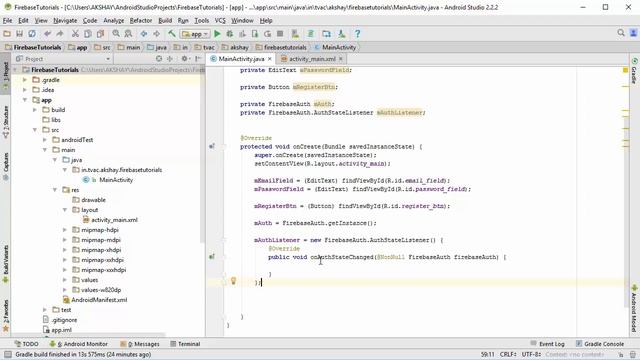Expand the androidTest folder

coord(45,140)
